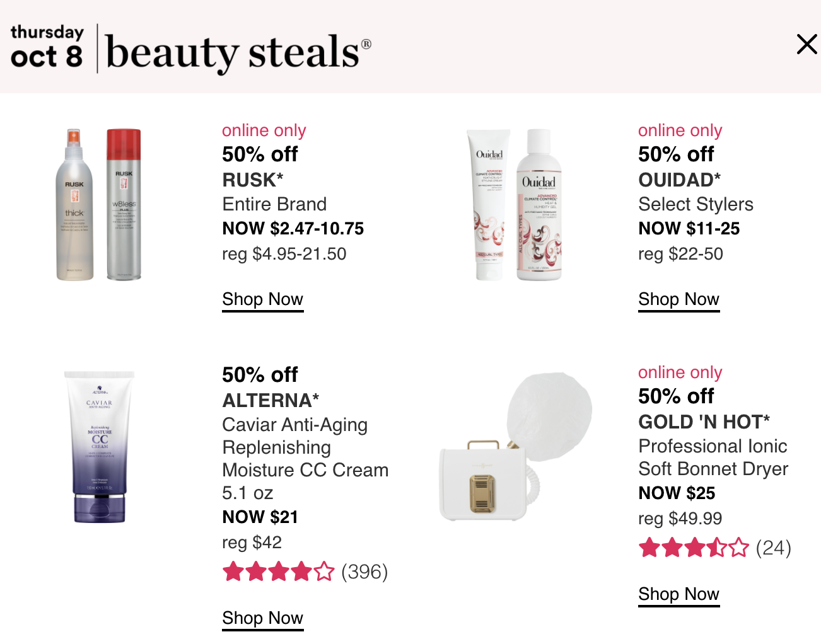821x644 pixels.
Task: Click the ALTERNA* brand heading
Action: [x=271, y=400]
